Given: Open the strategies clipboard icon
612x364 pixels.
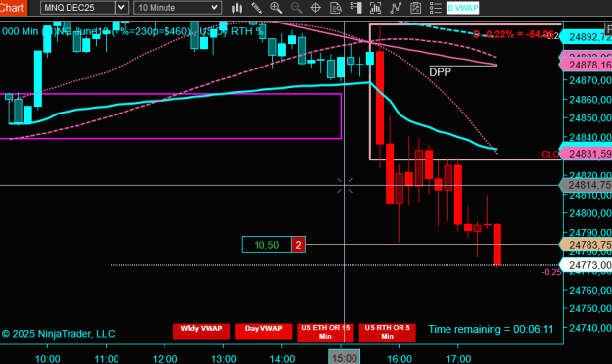Looking at the screenshot, I should [x=416, y=8].
